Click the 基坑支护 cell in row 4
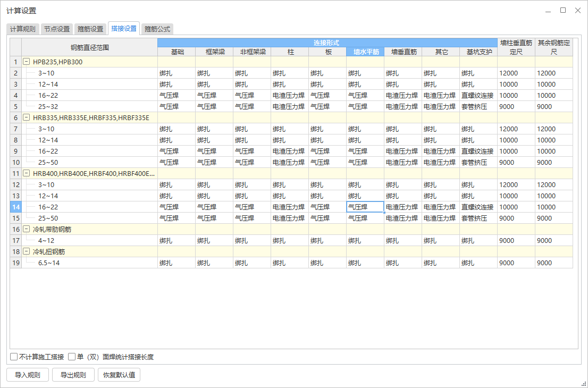This screenshot has width=588, height=388. pos(478,96)
